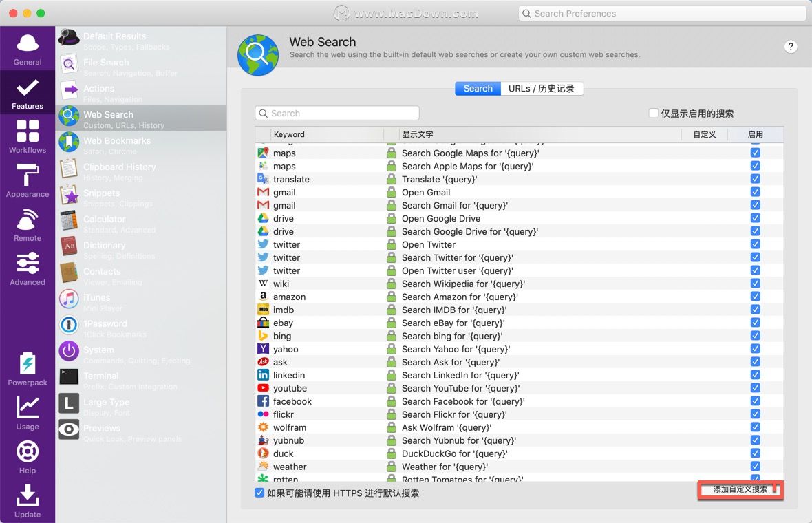Screen dimensions: 812x523
Task: Select Default Results feature
Action: click(141, 41)
